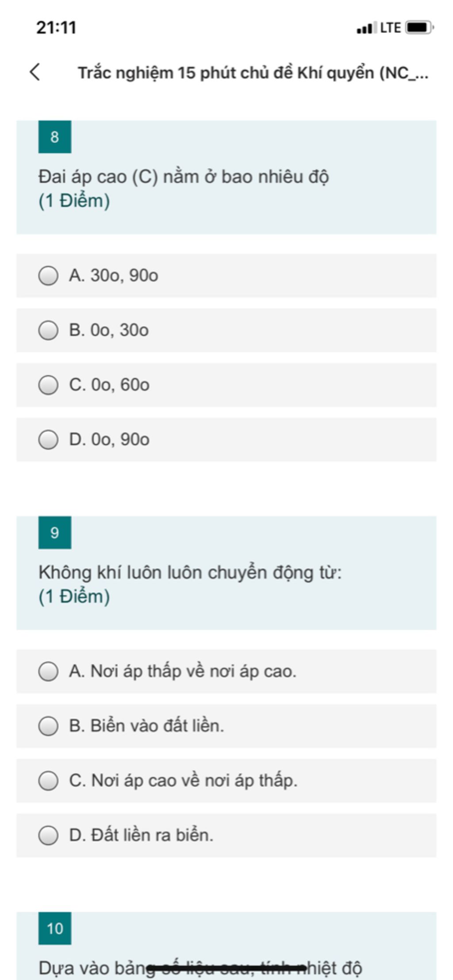Tap question text 'Không khí luôn luôn chuyển động từ'

(190, 573)
